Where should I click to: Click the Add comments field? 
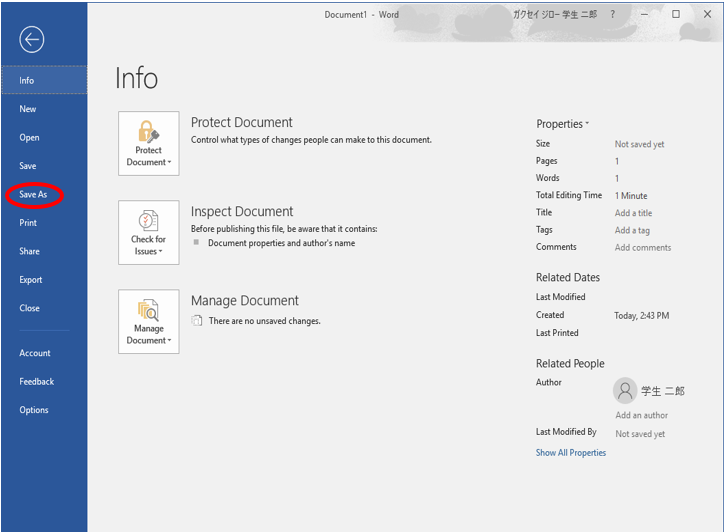(643, 248)
